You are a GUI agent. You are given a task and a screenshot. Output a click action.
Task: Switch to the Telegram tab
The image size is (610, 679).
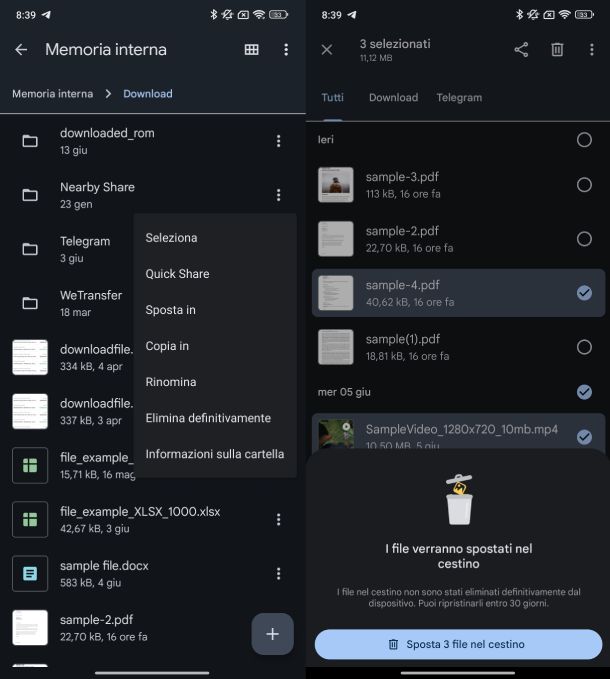[x=459, y=97]
